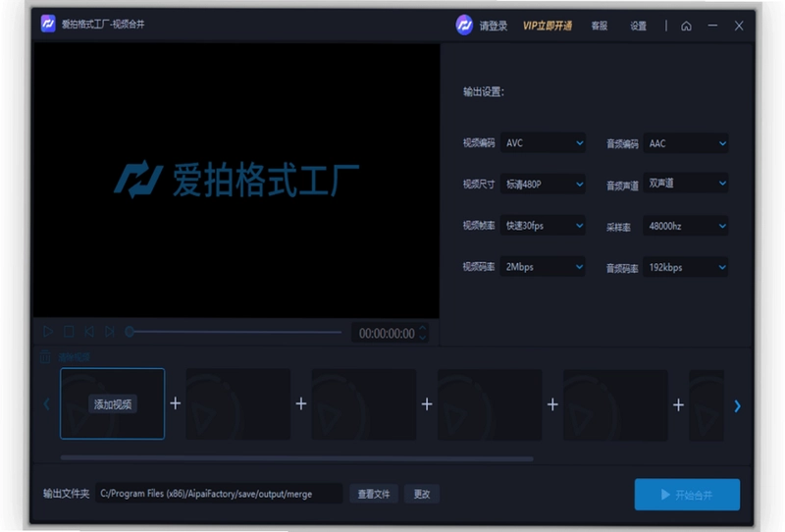Stop preview playback
Viewport: 785px width, 532px height.
(69, 331)
